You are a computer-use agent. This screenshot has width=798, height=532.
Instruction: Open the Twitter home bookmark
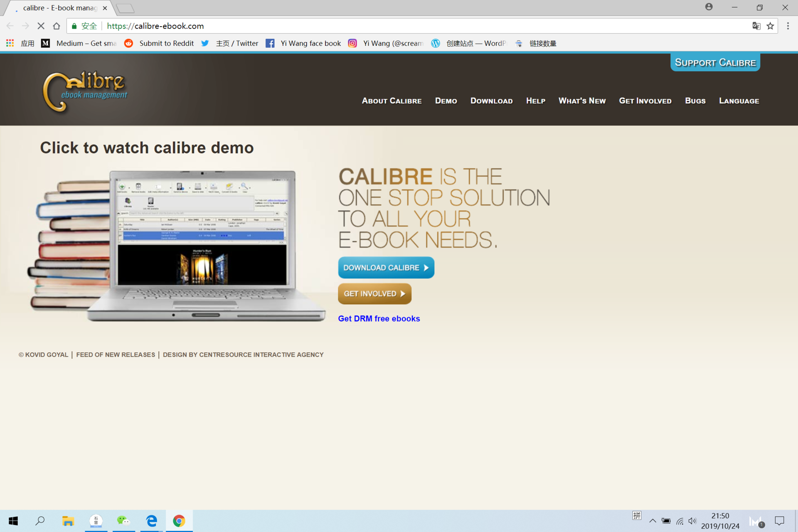[x=229, y=43]
